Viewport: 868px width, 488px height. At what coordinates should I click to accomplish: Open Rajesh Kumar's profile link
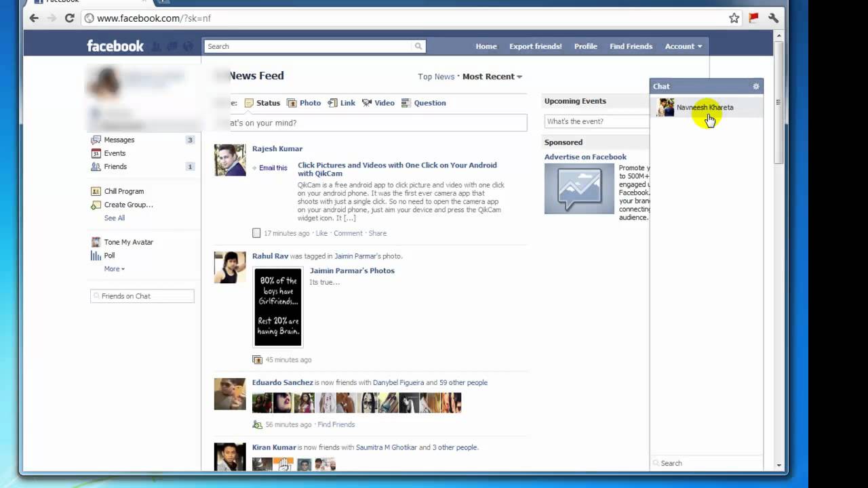click(277, 148)
